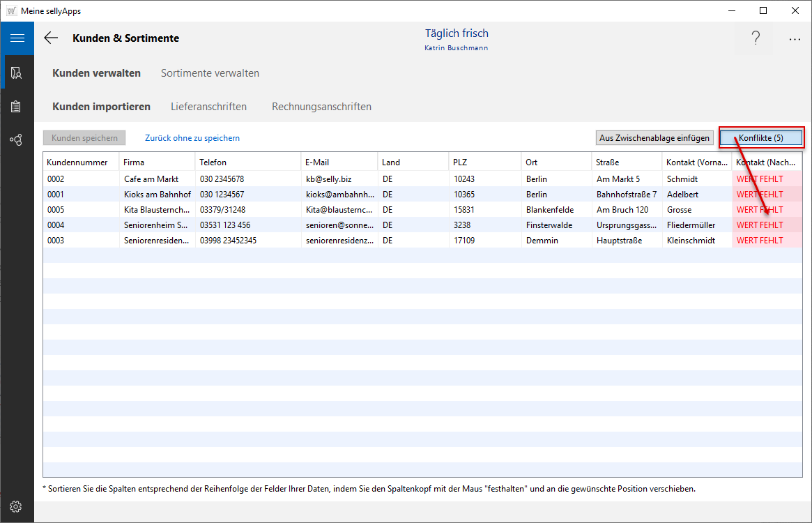This screenshot has width=812, height=523.
Task: Click the E-Mail column header
Action: (x=317, y=162)
